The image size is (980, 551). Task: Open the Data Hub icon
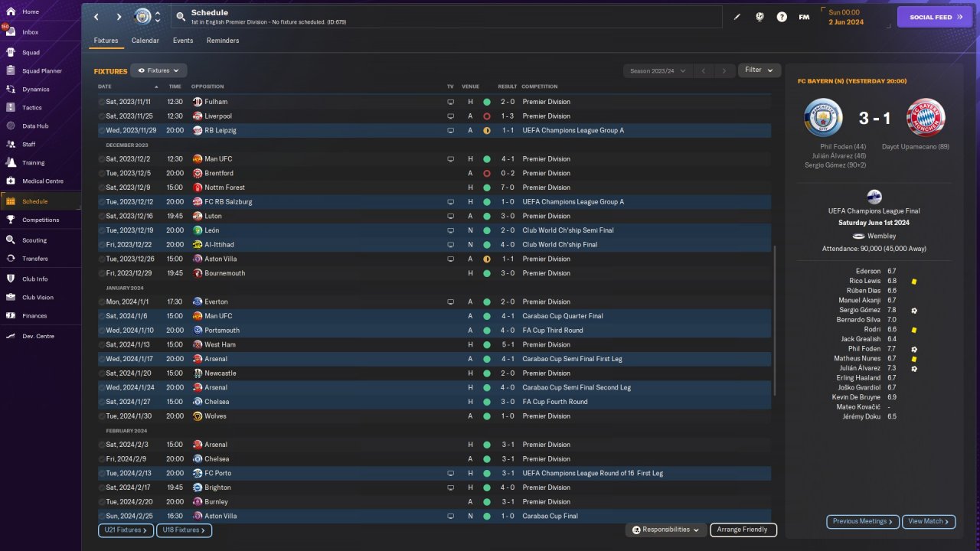11,126
